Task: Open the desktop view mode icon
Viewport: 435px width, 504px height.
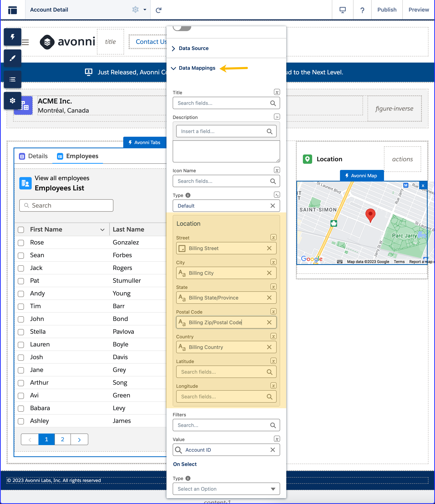Action: (342, 10)
